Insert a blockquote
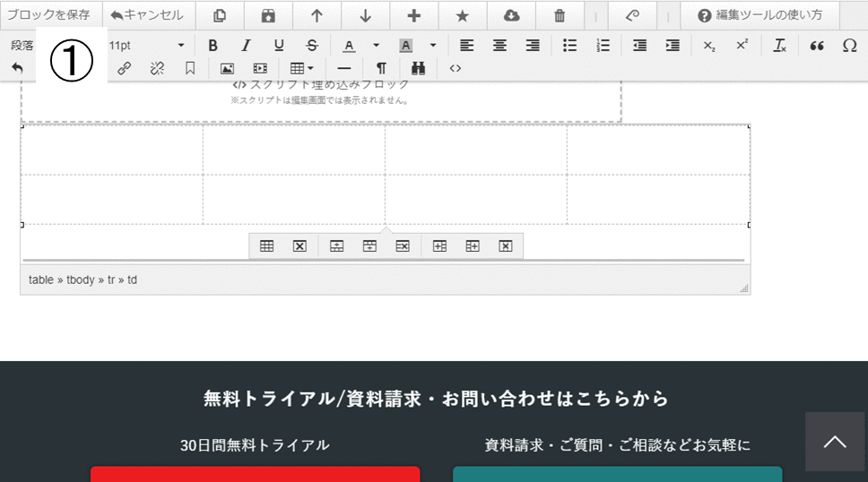Viewport: 868px width, 482px height. point(817,46)
